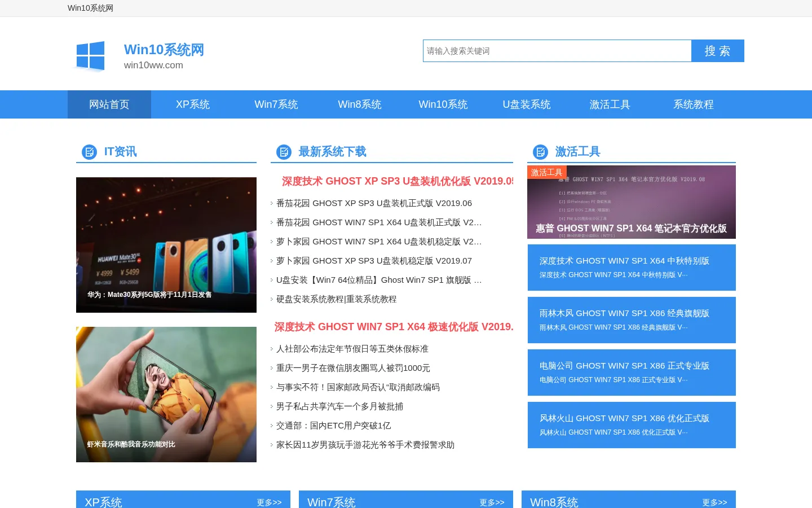The width and height of the screenshot is (812, 508).
Task: Open 深度技术 GHOST XP SP3 U盘装机优化版 headline
Action: click(398, 181)
